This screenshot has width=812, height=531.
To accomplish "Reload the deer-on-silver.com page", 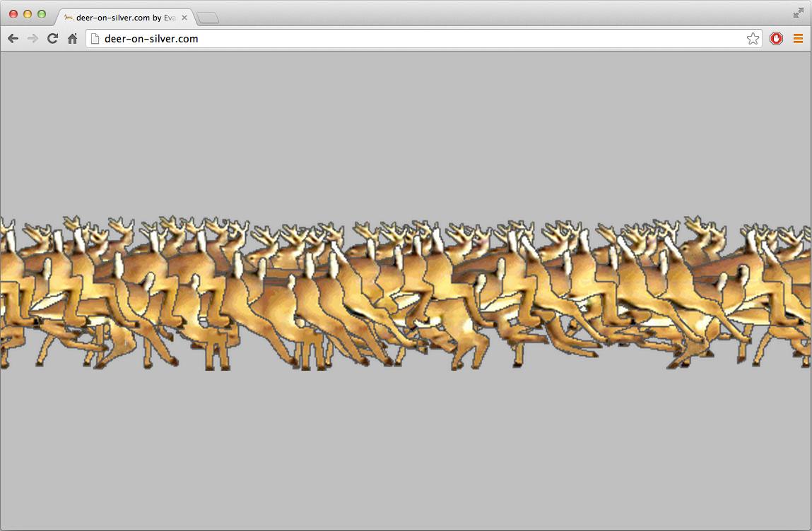I will point(52,38).
